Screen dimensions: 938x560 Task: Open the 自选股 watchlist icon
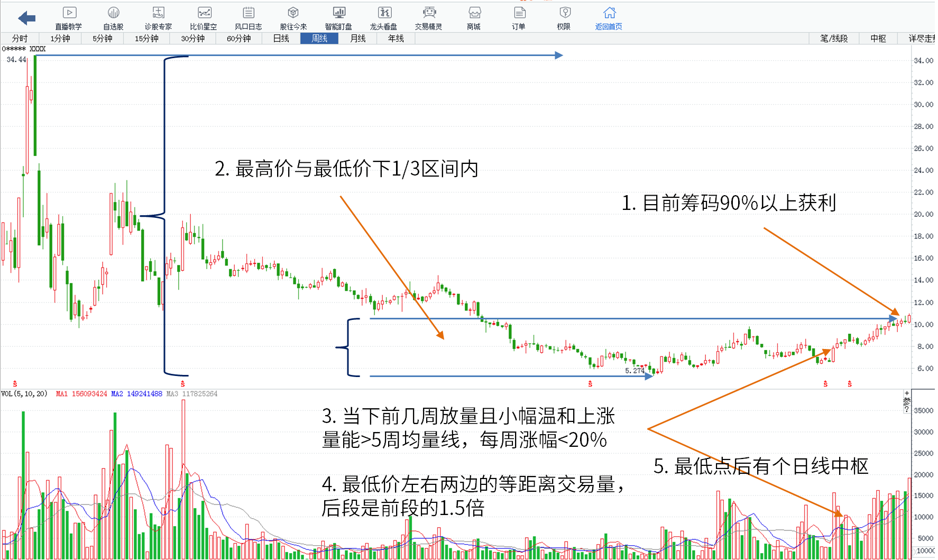point(113,18)
